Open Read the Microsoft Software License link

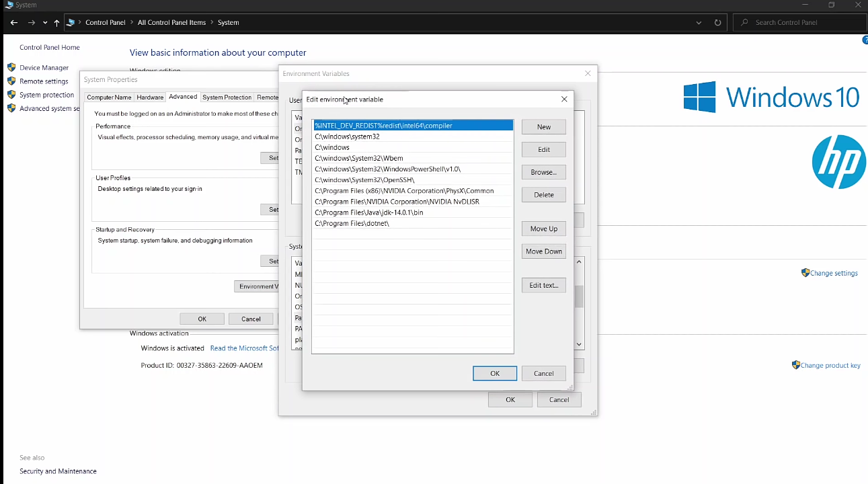tap(244, 348)
